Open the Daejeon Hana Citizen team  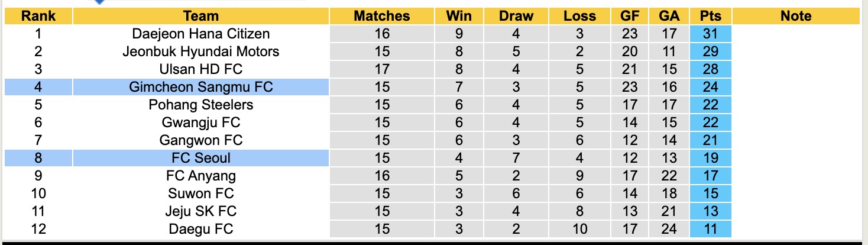(x=201, y=34)
